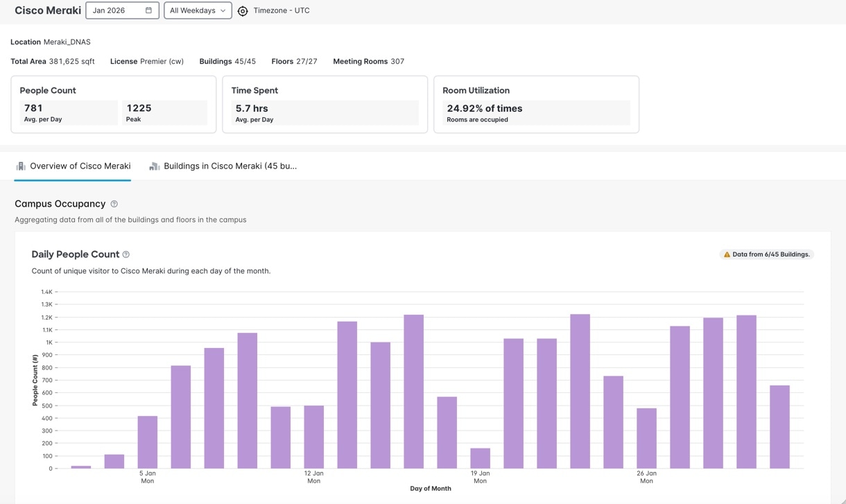Click Daily People Count help icon

[x=126, y=254]
